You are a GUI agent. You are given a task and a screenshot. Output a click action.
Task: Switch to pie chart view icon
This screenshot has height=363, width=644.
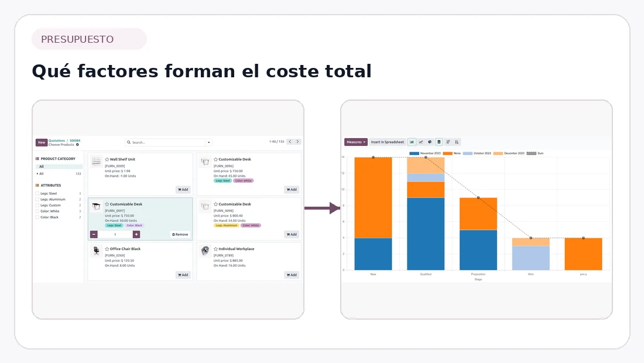[x=430, y=142]
